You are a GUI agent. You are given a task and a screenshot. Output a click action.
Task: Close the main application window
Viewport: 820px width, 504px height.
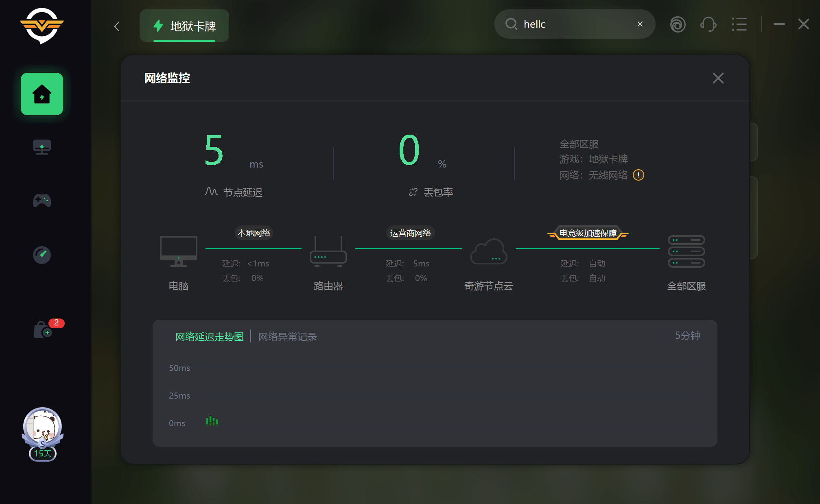tap(804, 24)
